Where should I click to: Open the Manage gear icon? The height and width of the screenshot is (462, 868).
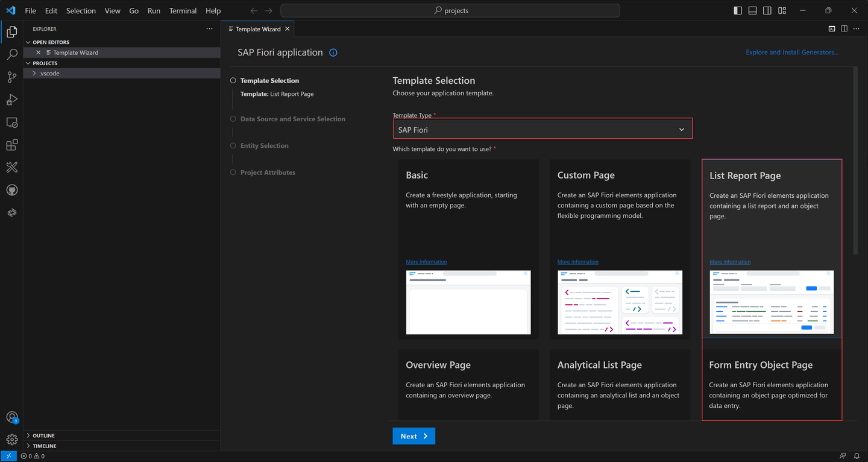coord(11,440)
